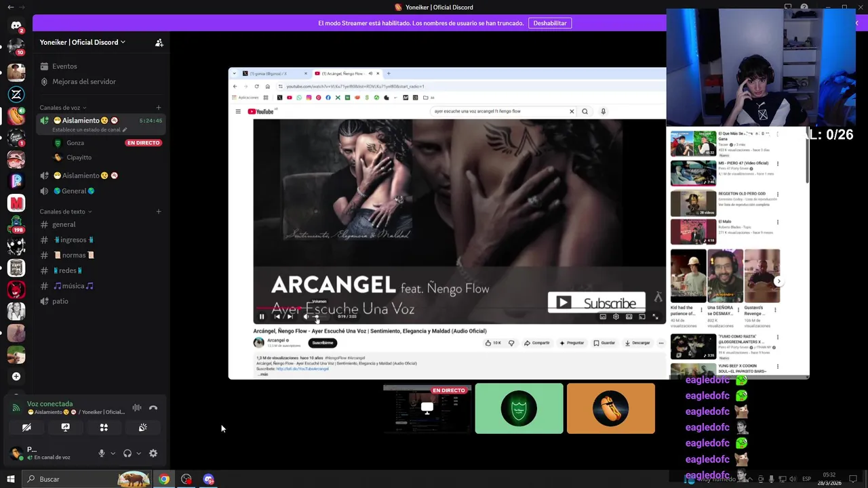The image size is (868, 488).
Task: Open the REGGETON OLD PERO GOD playlist
Action: (x=725, y=203)
